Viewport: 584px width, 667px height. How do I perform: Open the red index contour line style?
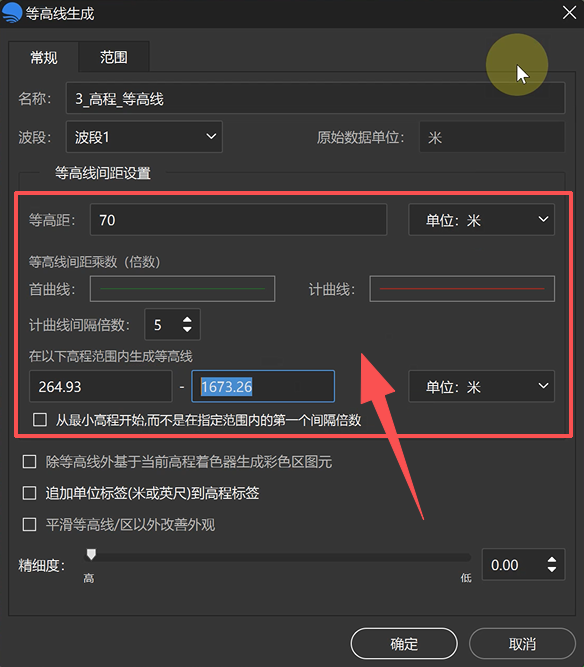[462, 289]
